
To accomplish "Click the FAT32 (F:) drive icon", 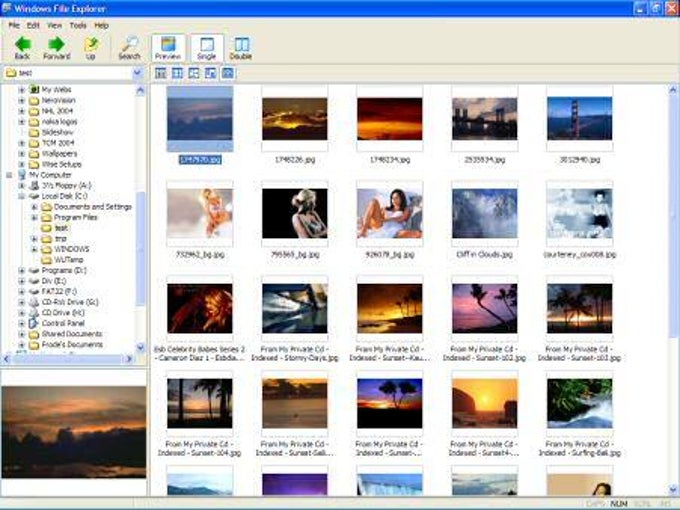I will pyautogui.click(x=34, y=292).
